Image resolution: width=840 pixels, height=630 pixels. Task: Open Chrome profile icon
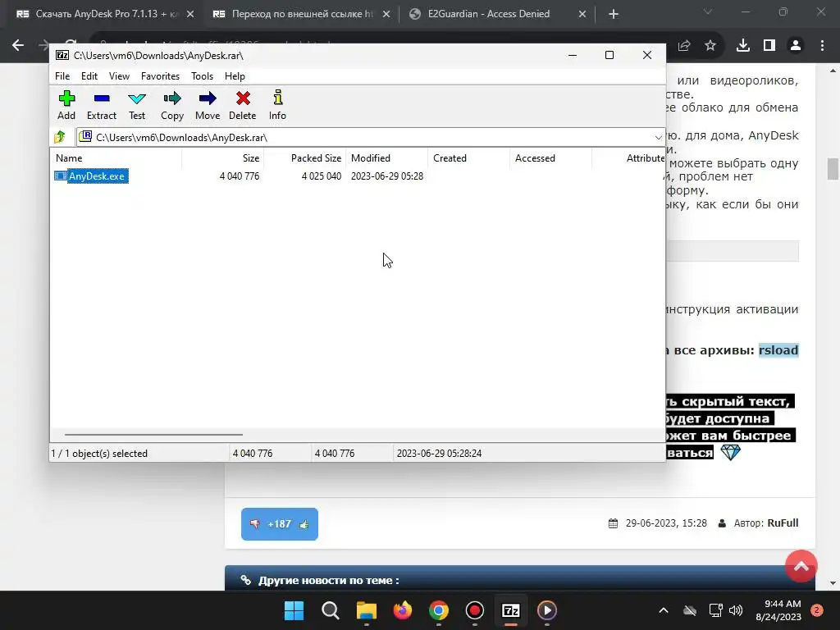point(796,46)
